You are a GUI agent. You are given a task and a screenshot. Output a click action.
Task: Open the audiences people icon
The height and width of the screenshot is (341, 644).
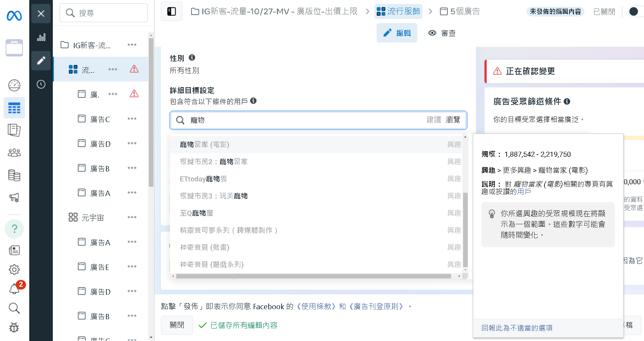coord(14,153)
